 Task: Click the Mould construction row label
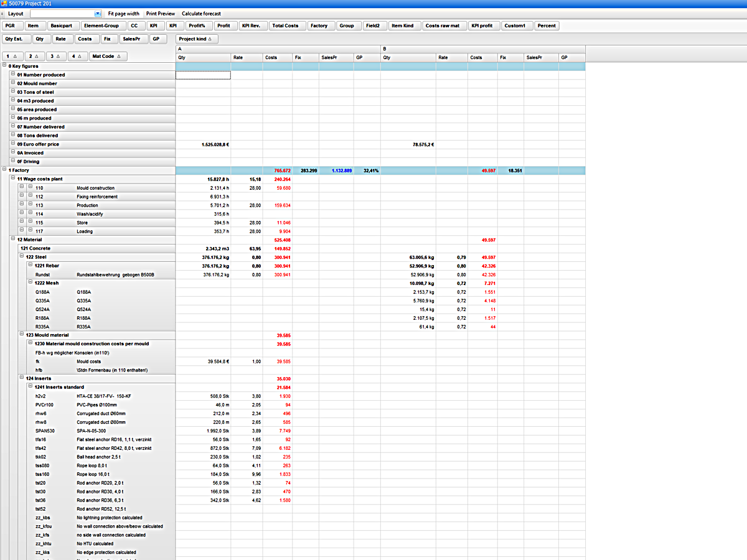click(x=96, y=188)
